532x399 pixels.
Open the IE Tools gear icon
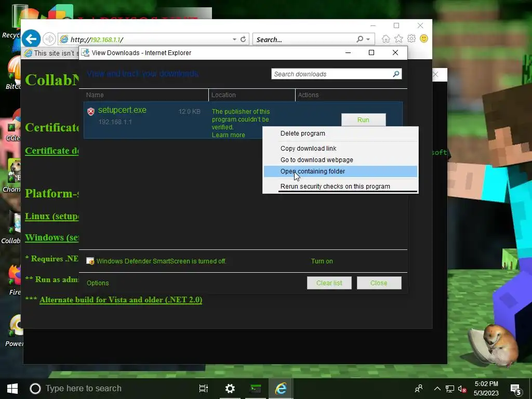[411, 38]
